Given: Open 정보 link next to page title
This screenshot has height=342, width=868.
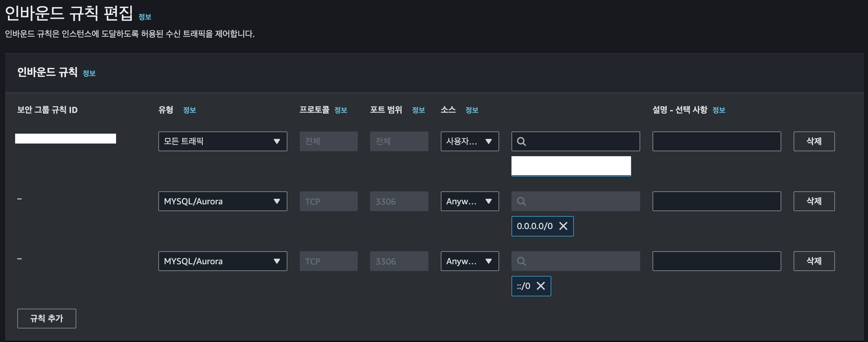Looking at the screenshot, I should (145, 17).
